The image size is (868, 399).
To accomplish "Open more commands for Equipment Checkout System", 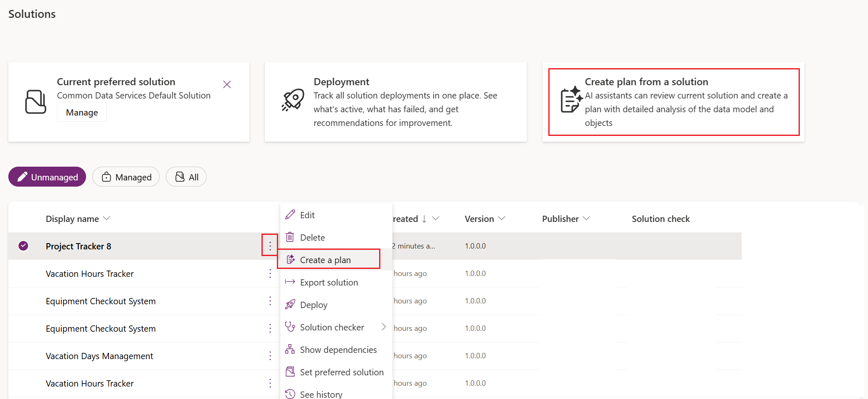I will [x=270, y=301].
